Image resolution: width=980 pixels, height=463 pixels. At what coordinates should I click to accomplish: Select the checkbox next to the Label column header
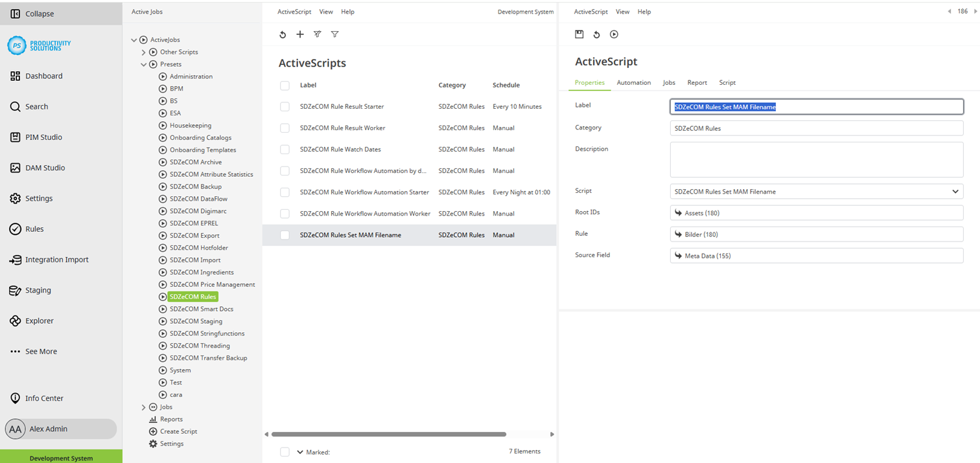tap(285, 85)
